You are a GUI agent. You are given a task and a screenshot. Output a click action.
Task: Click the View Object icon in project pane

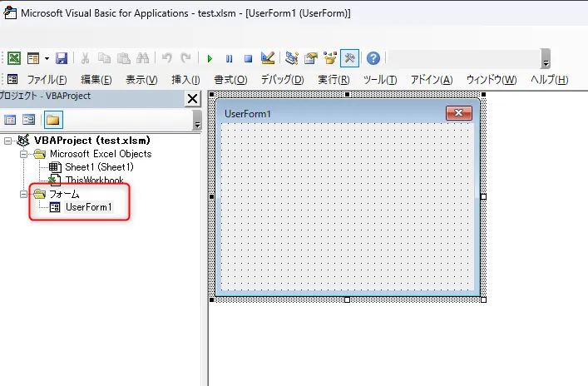28,120
